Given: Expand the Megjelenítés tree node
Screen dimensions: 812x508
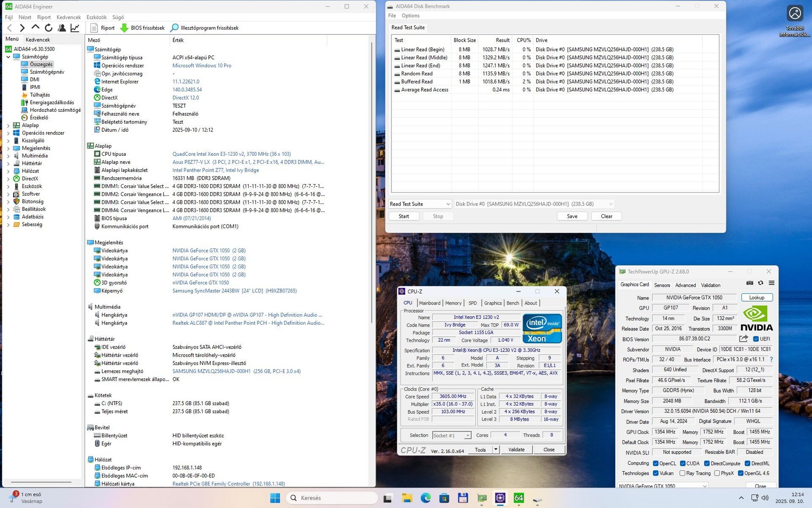Looking at the screenshot, I should [8, 148].
